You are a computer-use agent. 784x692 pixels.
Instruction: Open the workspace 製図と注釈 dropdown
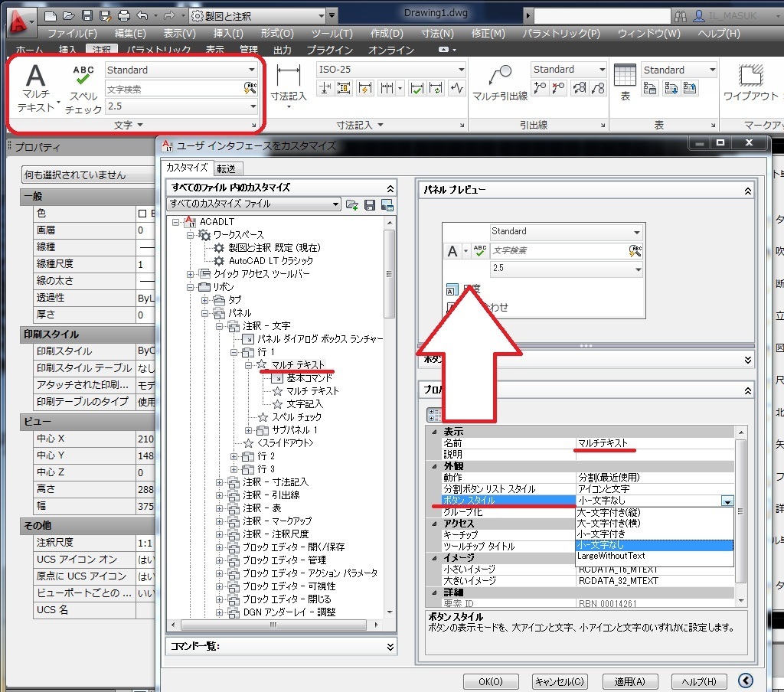[x=322, y=16]
